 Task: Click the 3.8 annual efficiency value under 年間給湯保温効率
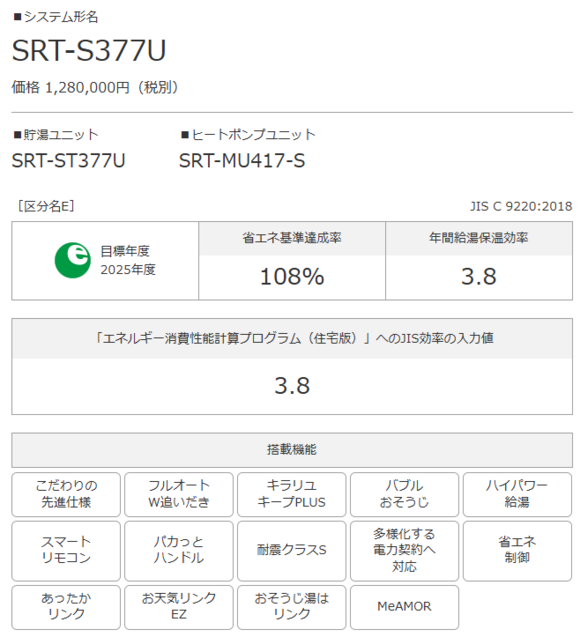click(x=479, y=277)
